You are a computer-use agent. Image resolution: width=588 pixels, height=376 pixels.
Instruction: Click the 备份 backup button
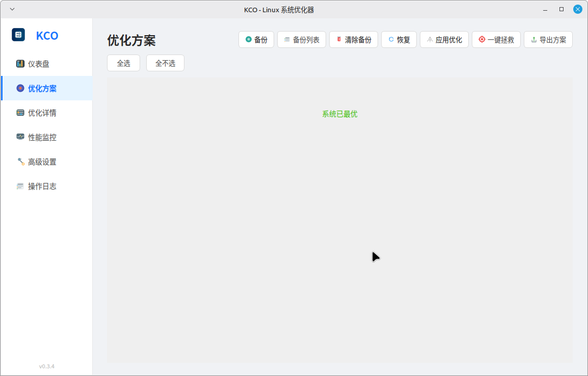[256, 40]
